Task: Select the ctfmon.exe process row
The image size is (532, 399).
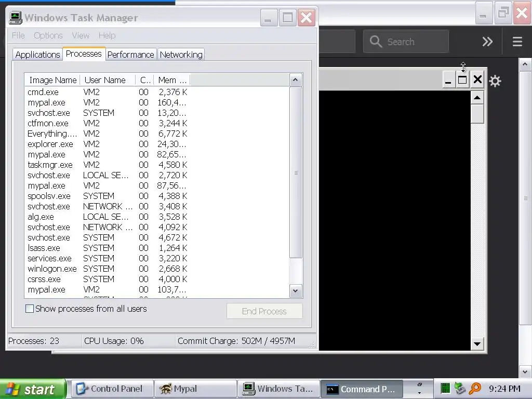Action: [x=108, y=123]
